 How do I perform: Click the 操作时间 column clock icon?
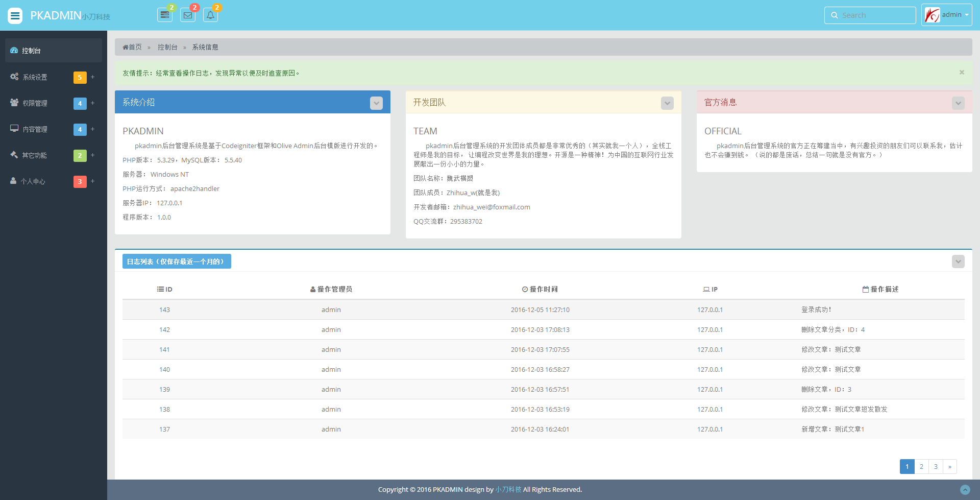click(525, 289)
